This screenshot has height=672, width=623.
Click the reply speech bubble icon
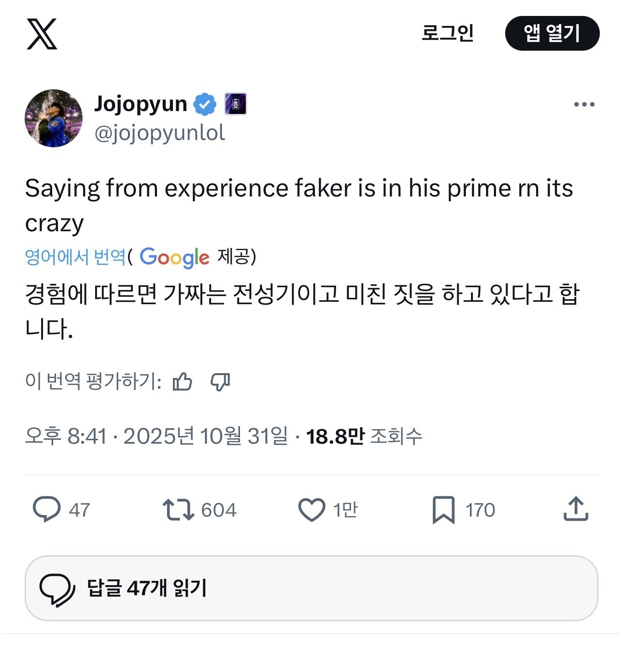pyautogui.click(x=46, y=510)
